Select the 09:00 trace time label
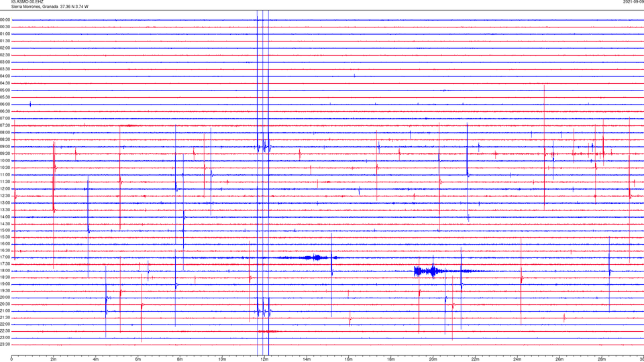 (5, 147)
